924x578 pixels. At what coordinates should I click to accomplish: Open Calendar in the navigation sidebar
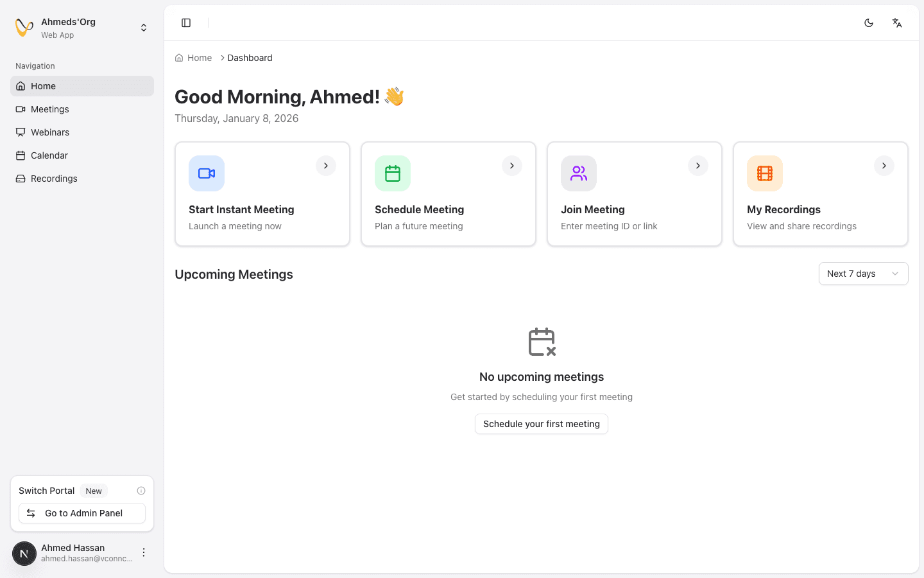click(82, 155)
